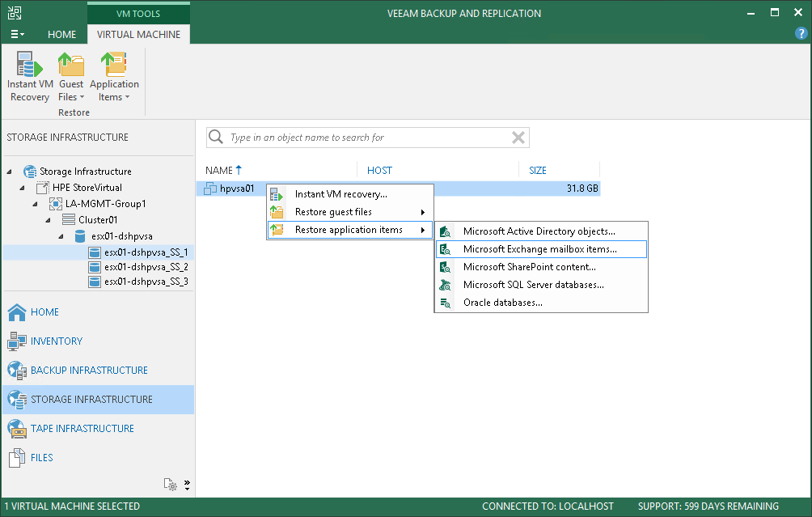Screen dimensions: 812x517
Task: Open the Storage Infrastructure view link
Action: pos(91,400)
